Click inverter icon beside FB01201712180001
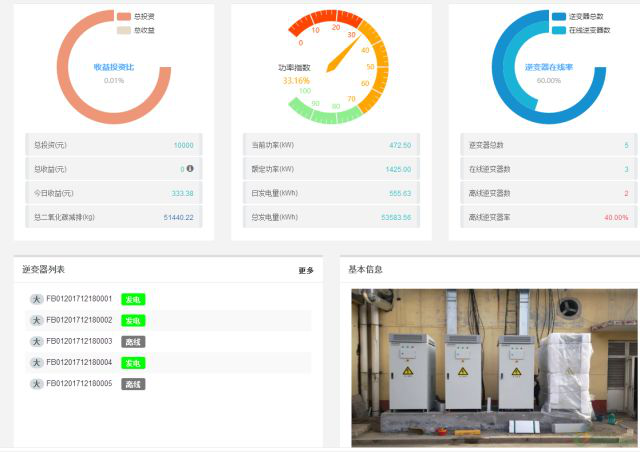640x452 pixels. coord(36,299)
